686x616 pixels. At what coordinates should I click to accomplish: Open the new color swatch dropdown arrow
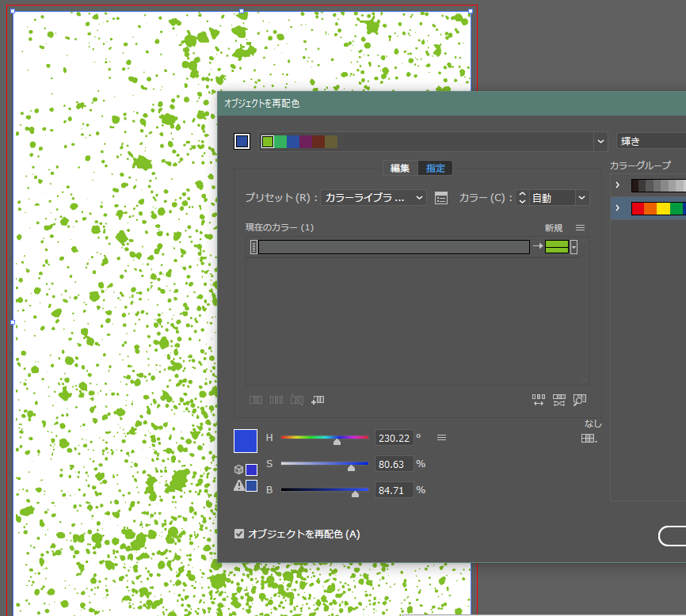574,247
